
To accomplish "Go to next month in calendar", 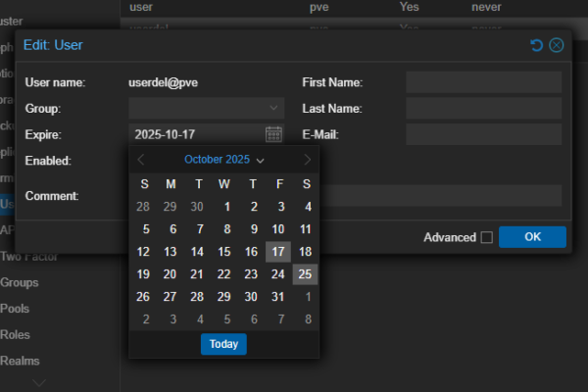I will pos(307,159).
